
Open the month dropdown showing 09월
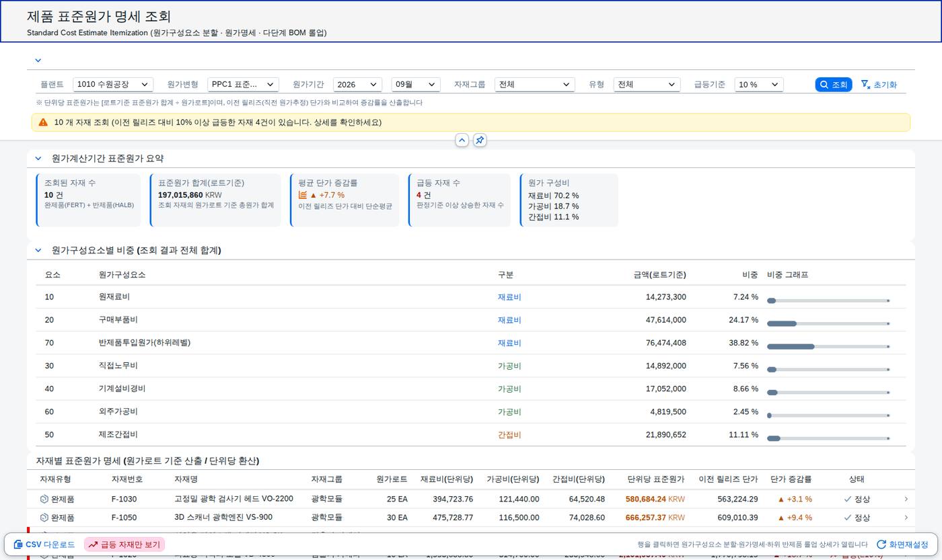pos(416,85)
